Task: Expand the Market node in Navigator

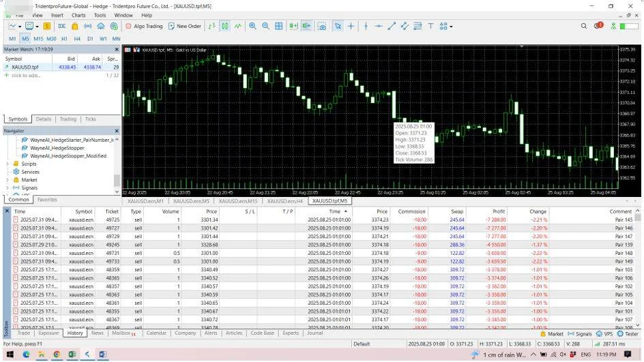Action: pos(7,180)
